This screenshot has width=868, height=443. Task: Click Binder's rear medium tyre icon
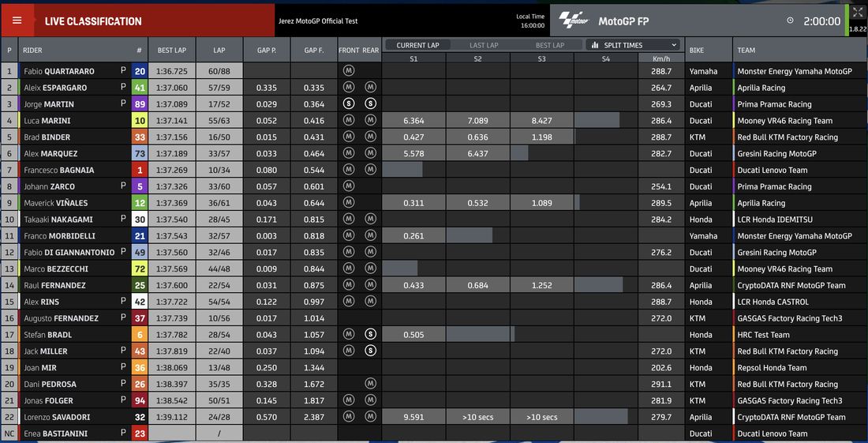370,137
